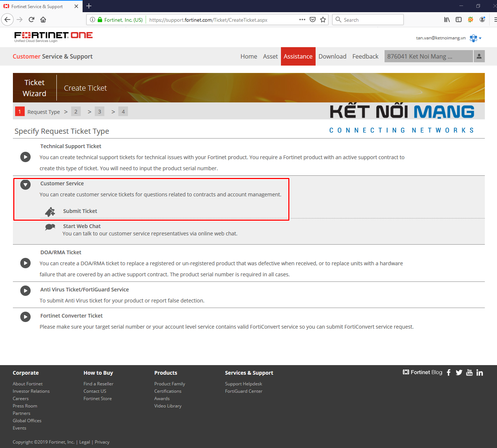The height and width of the screenshot is (448, 497).
Task: Open the Video Library footer link
Action: click(x=168, y=406)
